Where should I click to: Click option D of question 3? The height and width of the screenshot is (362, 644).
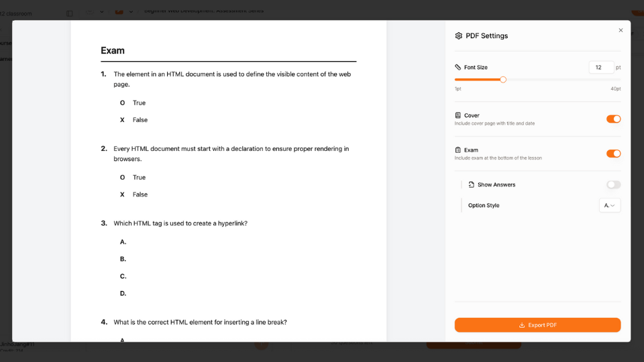(123, 294)
